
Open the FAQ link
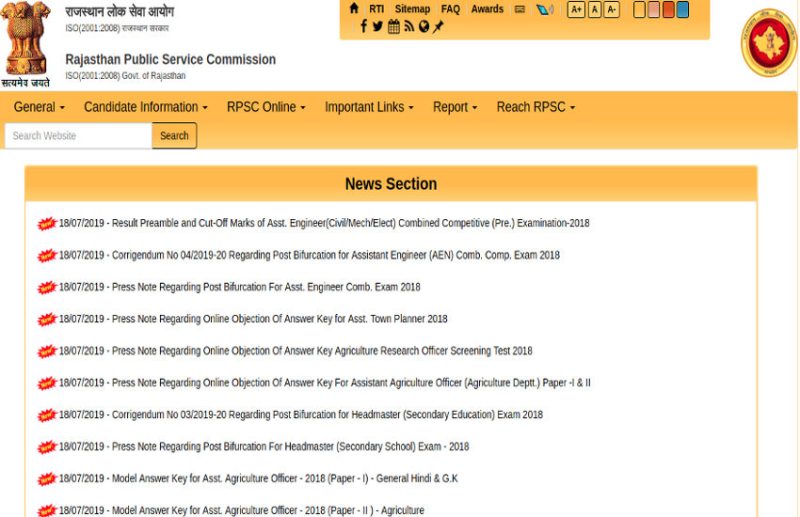(x=450, y=9)
